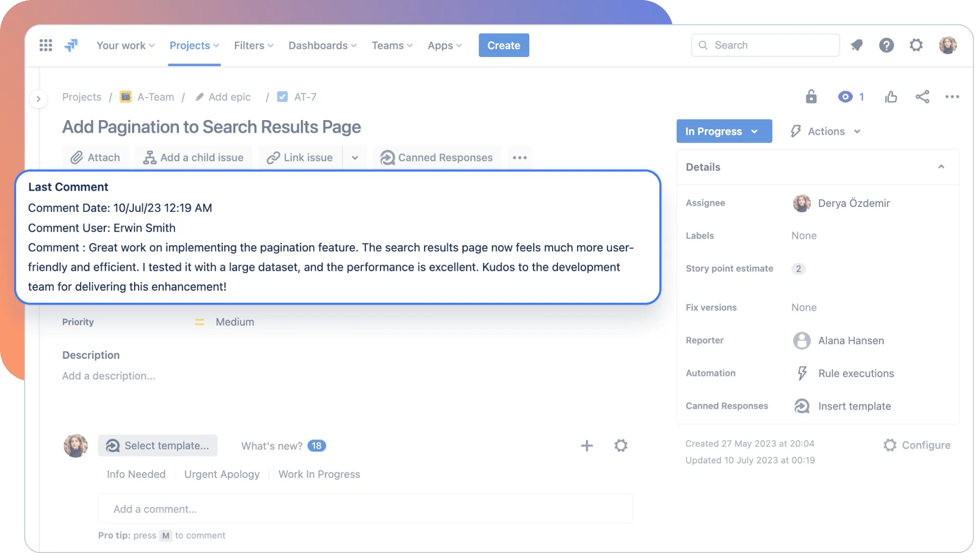This screenshot has height=553, width=980.
Task: Click the plus icon beside template settings
Action: 587,446
